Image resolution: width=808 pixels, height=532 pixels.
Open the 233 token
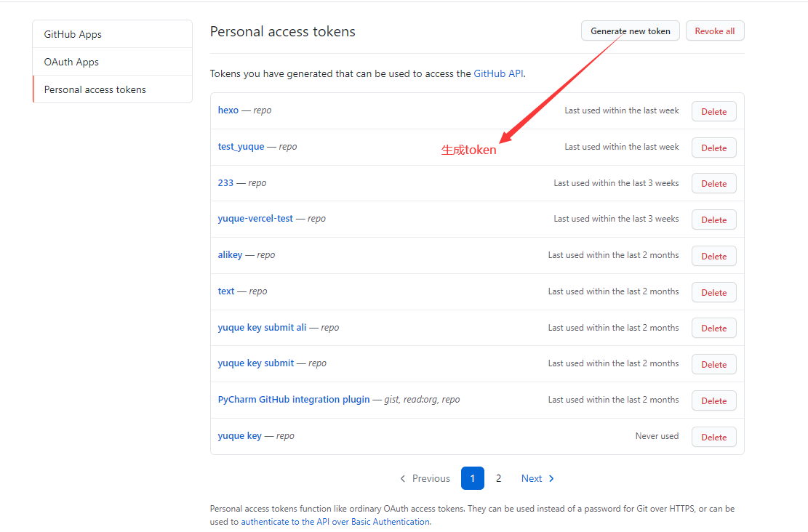pos(225,183)
